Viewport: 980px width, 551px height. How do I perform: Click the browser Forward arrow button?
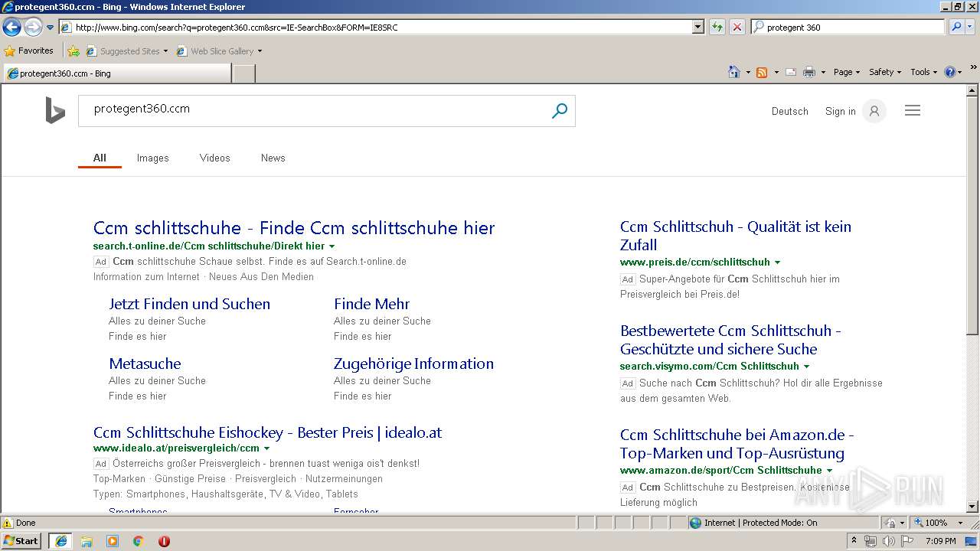coord(33,28)
